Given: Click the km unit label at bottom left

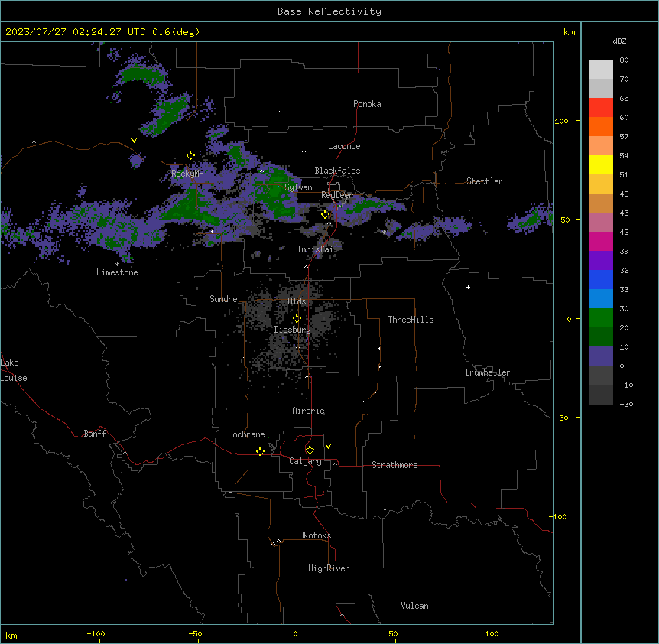Looking at the screenshot, I should pyautogui.click(x=11, y=635).
